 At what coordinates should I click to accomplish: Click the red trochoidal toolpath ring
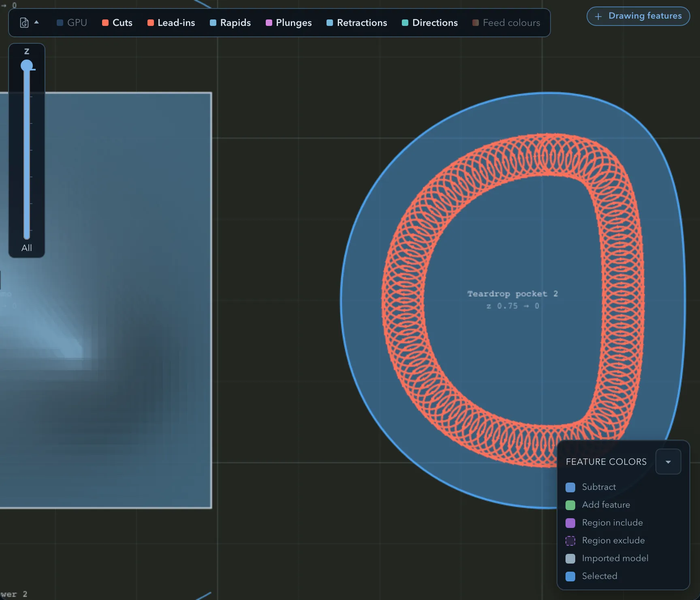[x=403, y=300]
